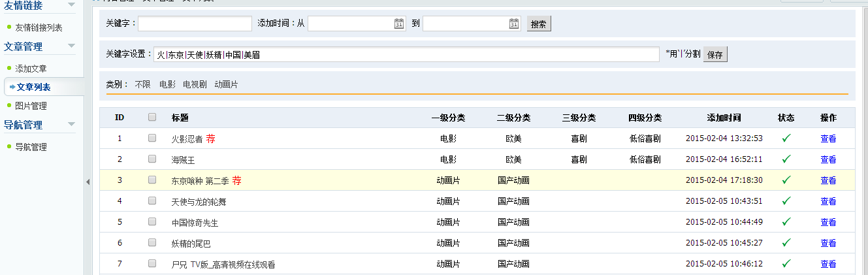Screen dimensions: 868x275
Task: Expand the 导航管理 sidebar section arrow
Action: (x=71, y=125)
